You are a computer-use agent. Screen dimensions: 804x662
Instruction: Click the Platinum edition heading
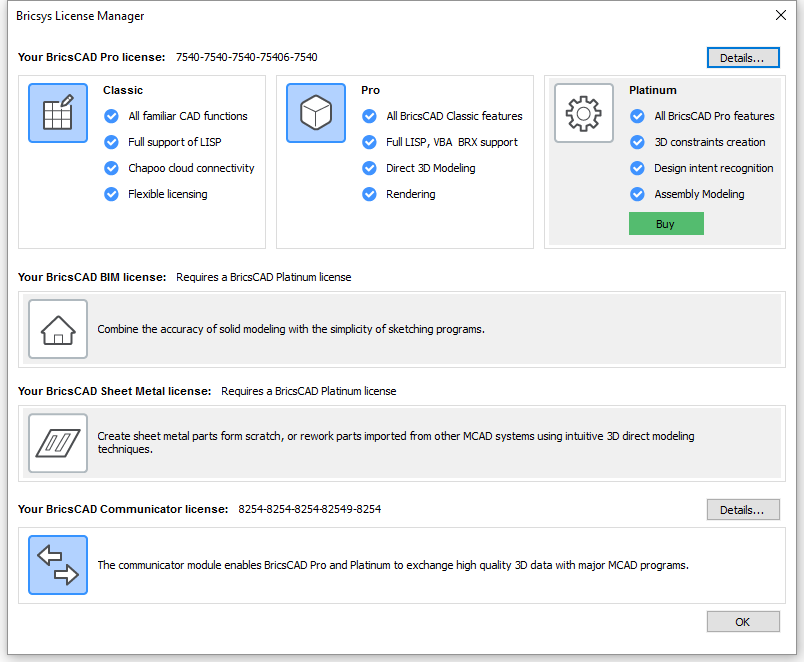pyautogui.click(x=653, y=90)
